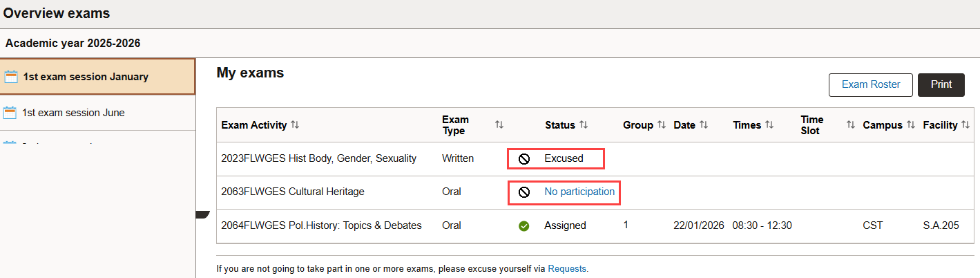Sort table by Group column arrows
Image resolution: width=980 pixels, height=278 pixels.
[662, 125]
